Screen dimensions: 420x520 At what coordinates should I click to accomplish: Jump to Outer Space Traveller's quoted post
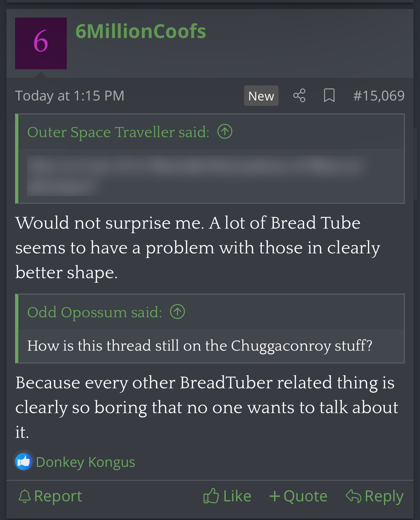pos(225,132)
